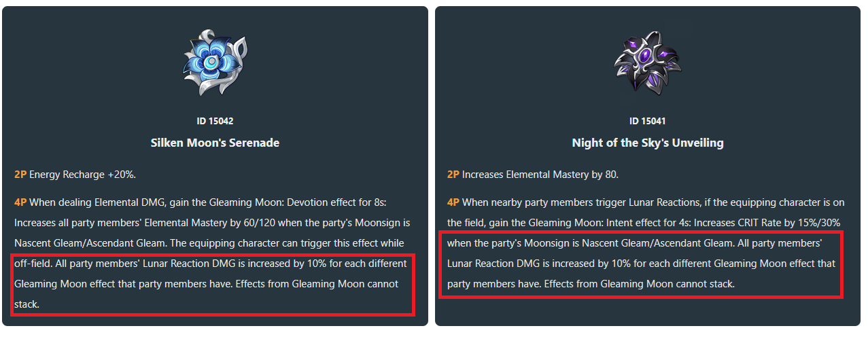This screenshot has width=868, height=341.
Task: Click the Night of the Sky's Unveiling artifact icon
Action: click(x=647, y=62)
